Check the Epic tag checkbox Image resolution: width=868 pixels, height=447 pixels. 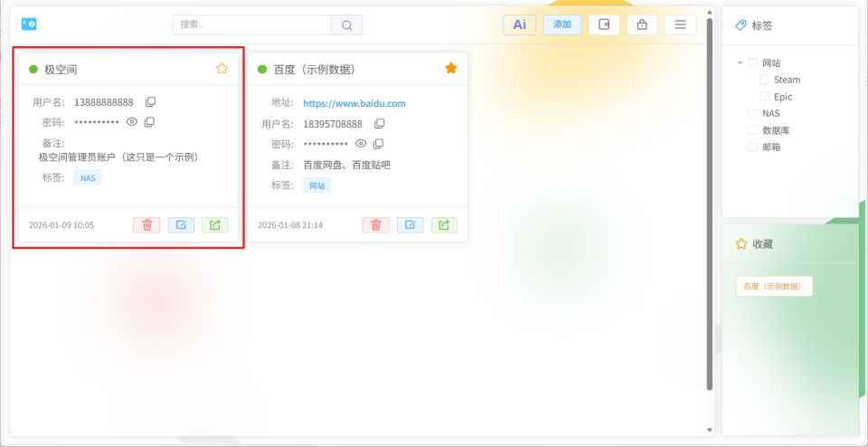click(764, 97)
